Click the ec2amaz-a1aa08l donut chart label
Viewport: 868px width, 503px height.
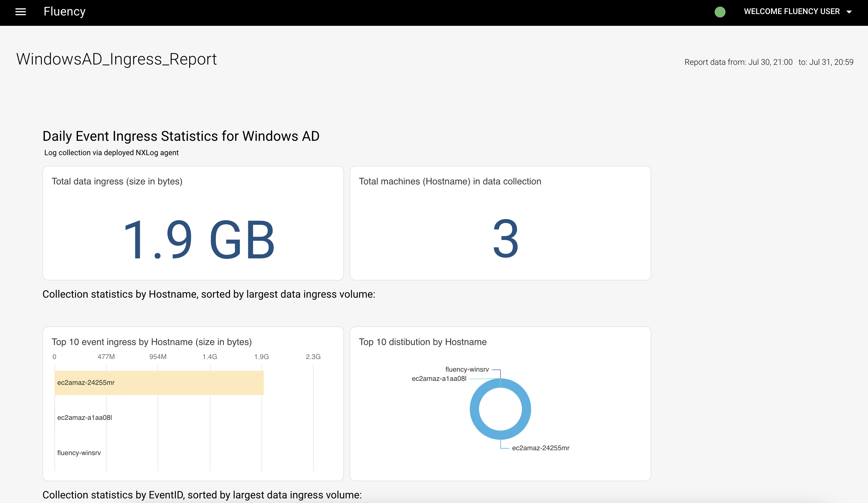(x=439, y=379)
